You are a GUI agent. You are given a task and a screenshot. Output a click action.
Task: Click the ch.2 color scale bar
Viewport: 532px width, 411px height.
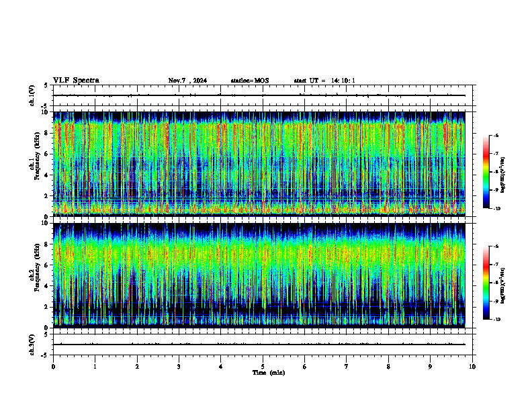486,283
